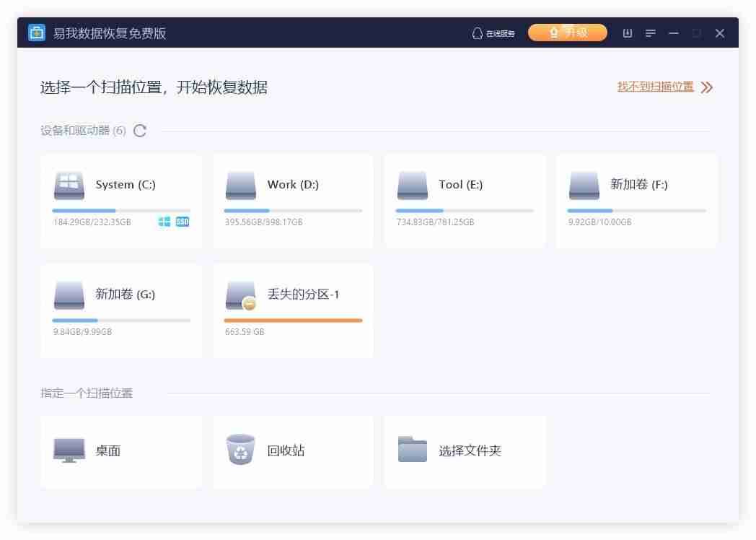Open the import scan session icon
This screenshot has height=540, width=756.
628,33
